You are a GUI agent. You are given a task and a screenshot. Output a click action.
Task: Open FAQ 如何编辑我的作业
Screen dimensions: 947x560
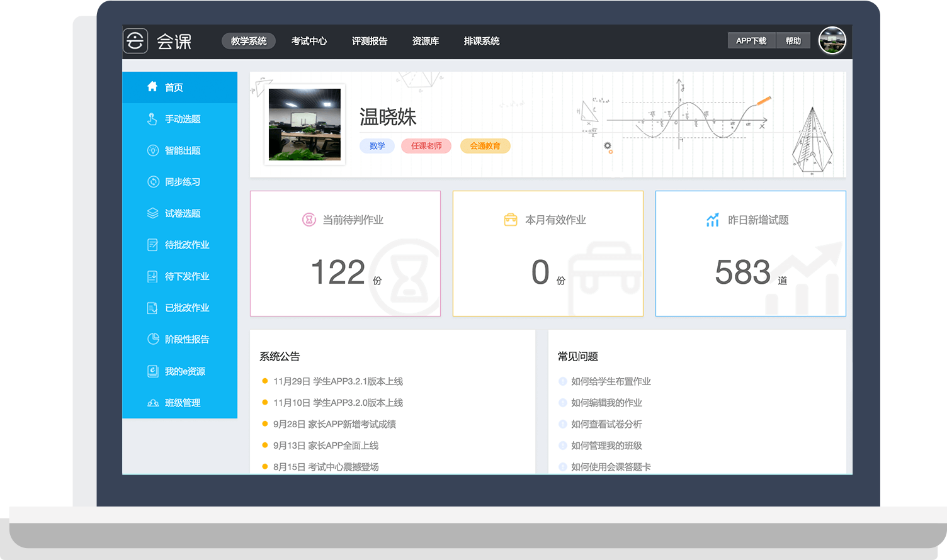pyautogui.click(x=606, y=403)
